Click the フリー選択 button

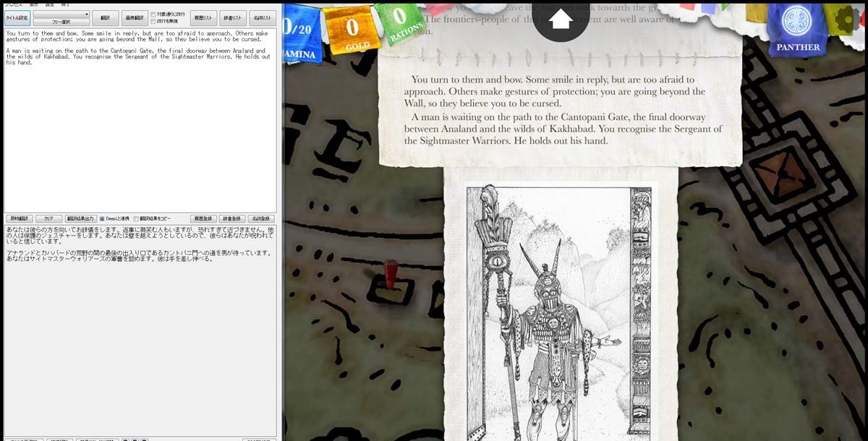[61, 22]
